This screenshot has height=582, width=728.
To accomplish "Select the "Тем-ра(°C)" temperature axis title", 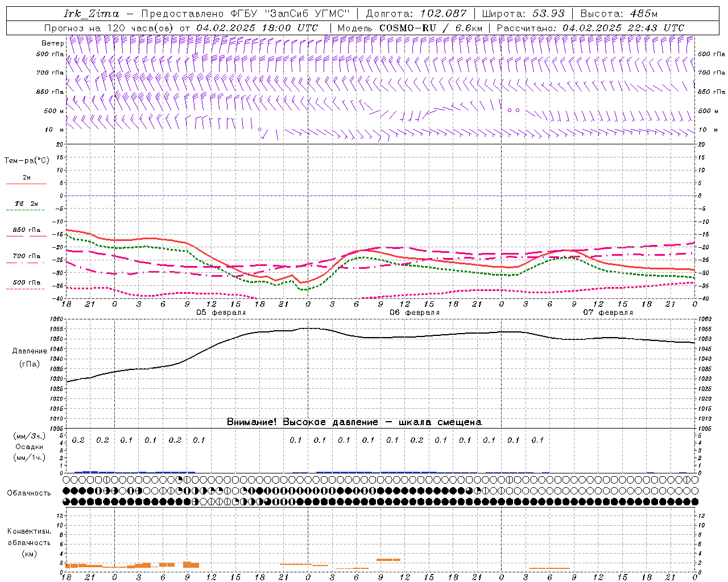I will tap(27, 161).
